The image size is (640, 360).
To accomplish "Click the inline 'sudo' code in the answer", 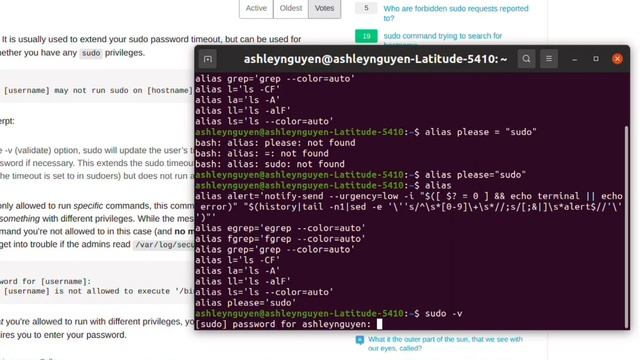I will click(91, 53).
